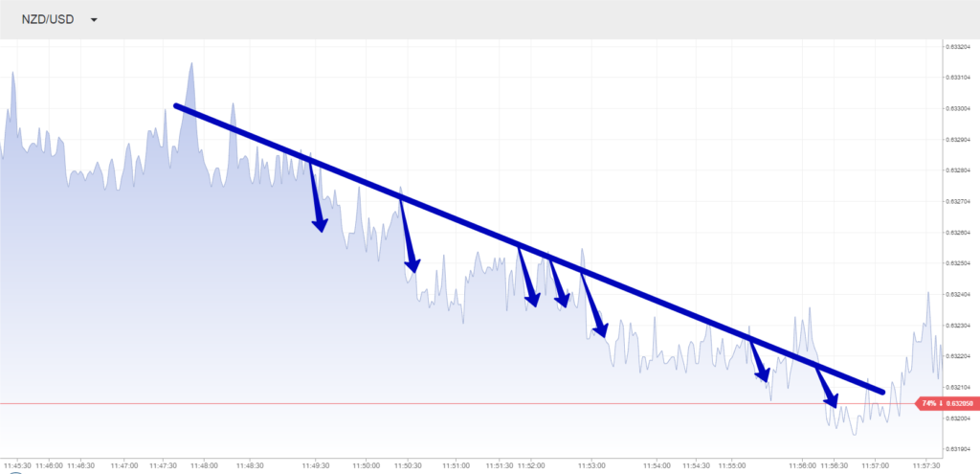Viewport: 980px width, 474px height.
Task: Click the 11:48:00 time axis label
Action: [204, 464]
